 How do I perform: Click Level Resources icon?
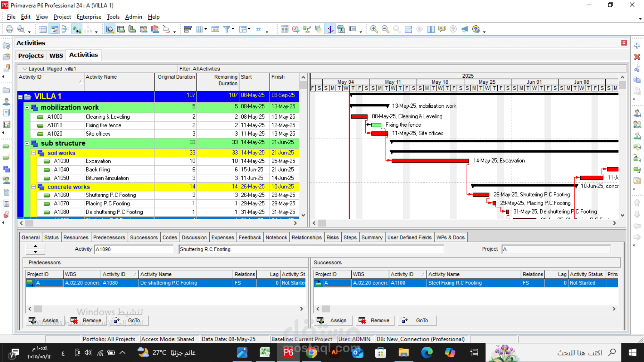pos(307,29)
